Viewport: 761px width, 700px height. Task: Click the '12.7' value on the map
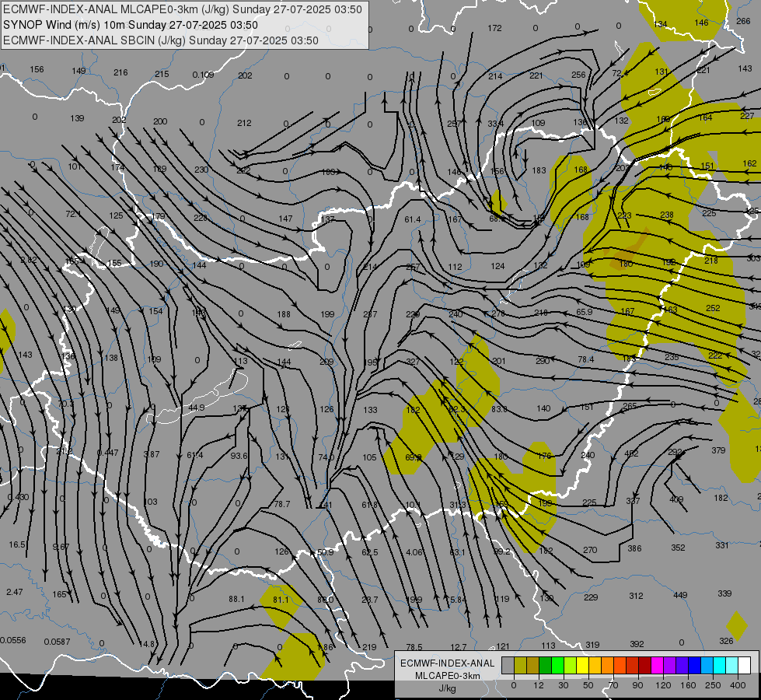coord(458,647)
